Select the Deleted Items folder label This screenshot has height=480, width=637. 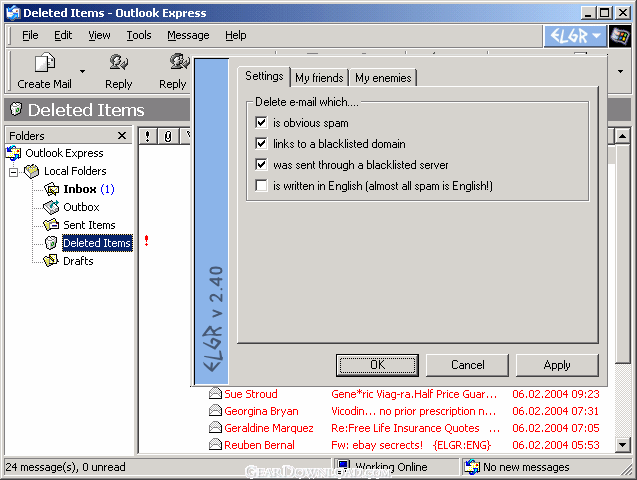click(x=97, y=243)
